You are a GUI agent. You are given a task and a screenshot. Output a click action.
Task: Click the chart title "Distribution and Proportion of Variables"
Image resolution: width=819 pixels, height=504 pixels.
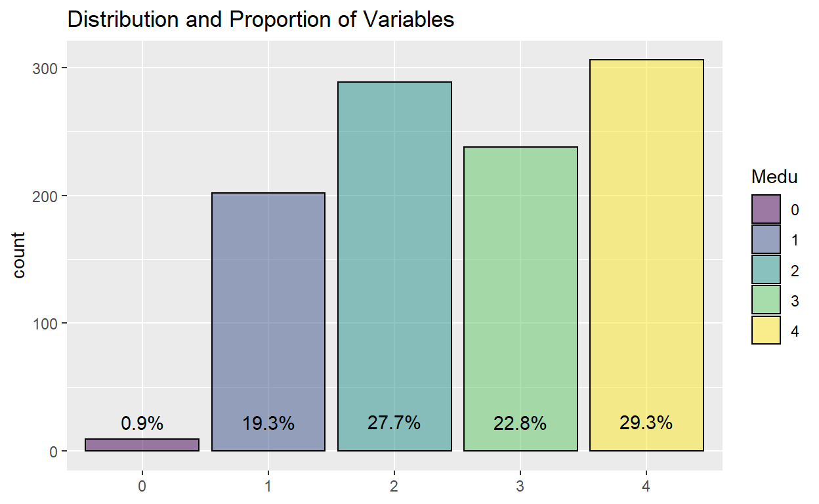coord(261,20)
